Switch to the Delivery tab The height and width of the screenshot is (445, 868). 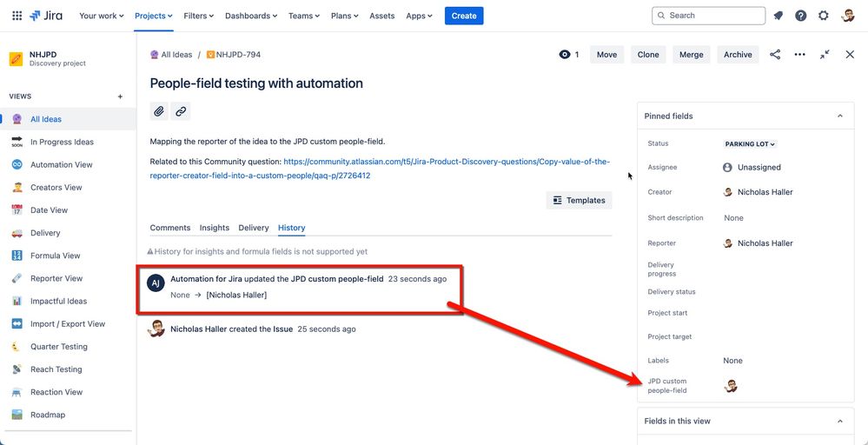pos(254,228)
